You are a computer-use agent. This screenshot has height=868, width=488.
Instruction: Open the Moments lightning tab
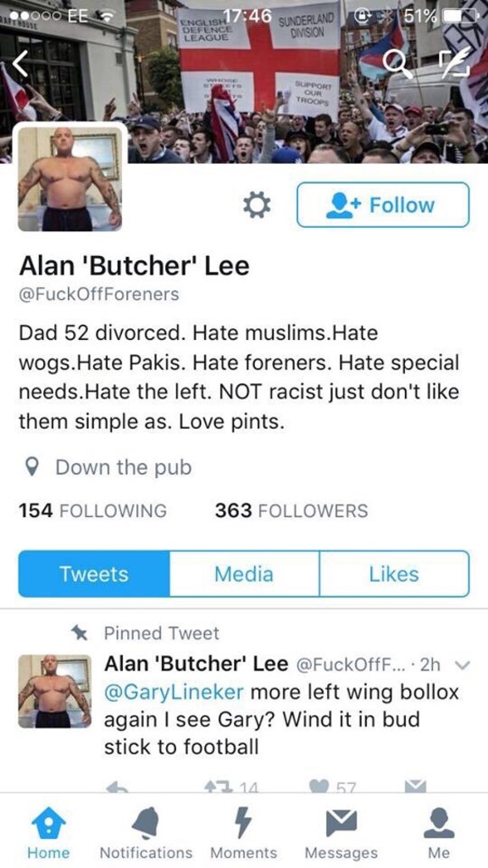[x=243, y=832]
